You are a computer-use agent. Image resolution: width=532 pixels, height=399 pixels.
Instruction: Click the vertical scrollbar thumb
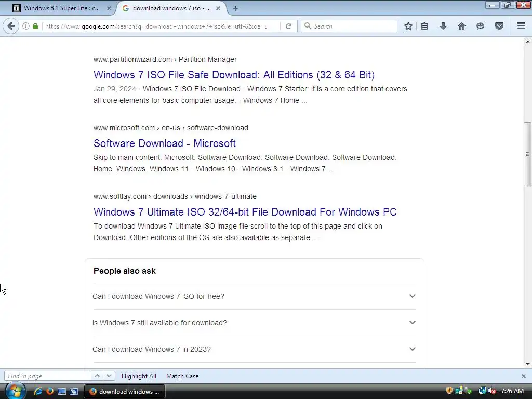527,154
